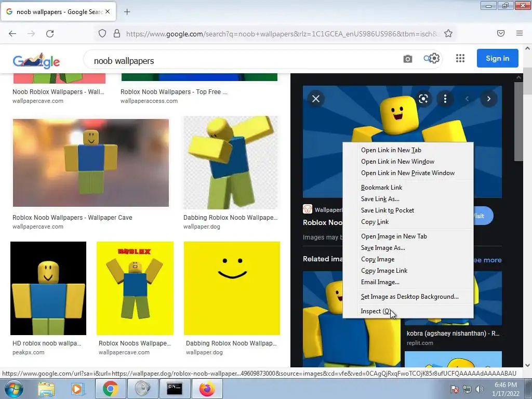Launch the media player taskbar icon
This screenshot has width=532, height=399.
[77, 389]
